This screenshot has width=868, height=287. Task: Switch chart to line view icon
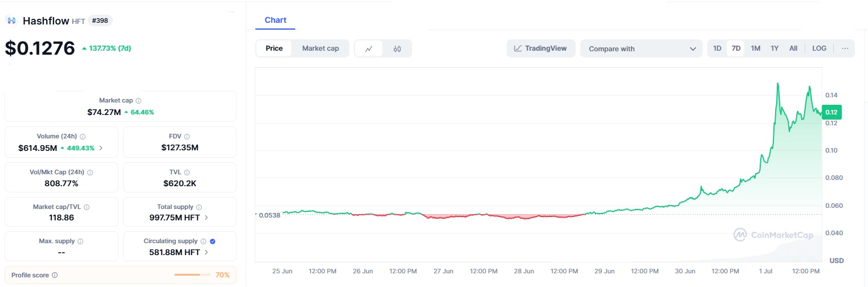click(x=369, y=48)
